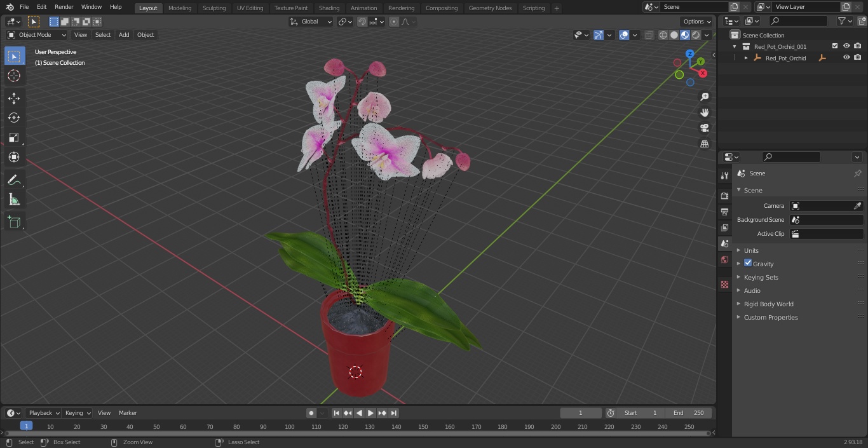Screen dimensions: 868x448
Task: Enable the Gravity checkbox
Action: 748,263
